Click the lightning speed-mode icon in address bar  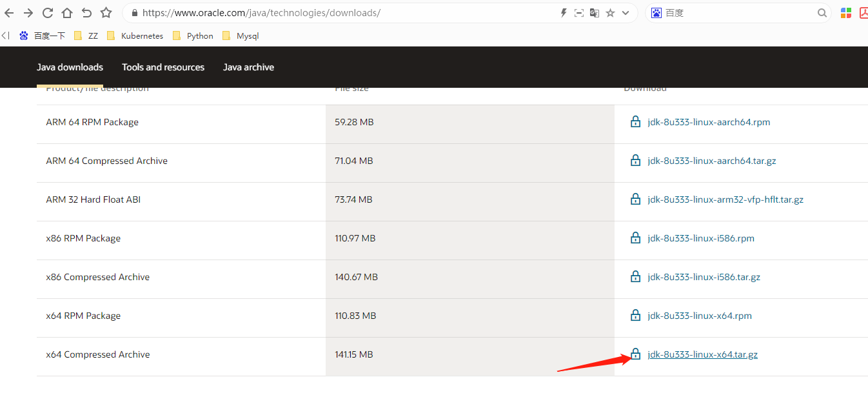564,13
